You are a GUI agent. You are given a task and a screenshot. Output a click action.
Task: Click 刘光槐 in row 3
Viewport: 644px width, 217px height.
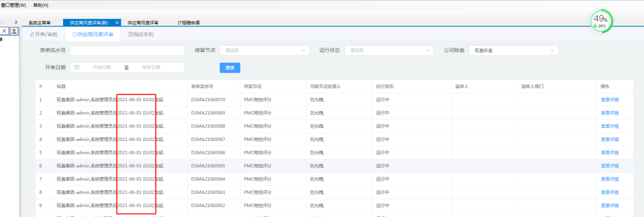pyautogui.click(x=317, y=126)
